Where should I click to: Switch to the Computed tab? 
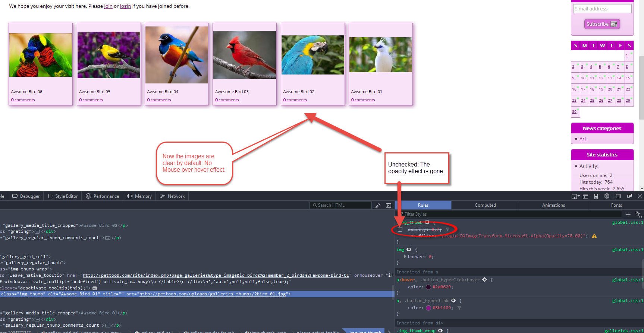[x=485, y=205]
